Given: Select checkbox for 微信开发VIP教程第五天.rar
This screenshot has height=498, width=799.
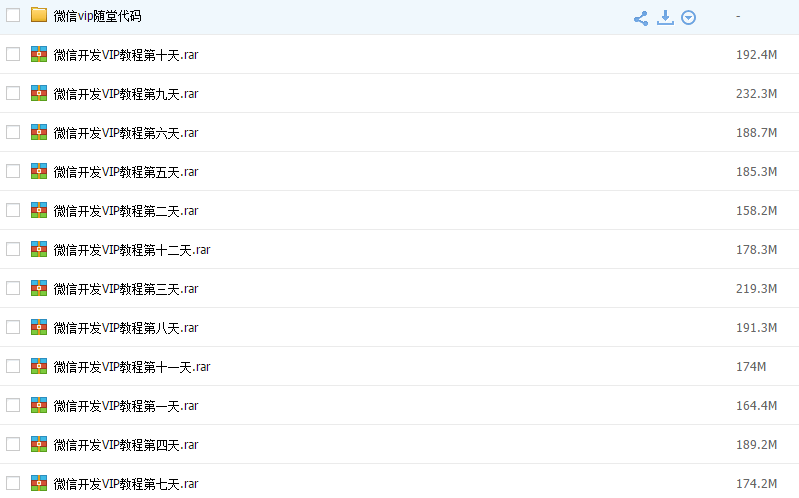Looking at the screenshot, I should pos(13,171).
